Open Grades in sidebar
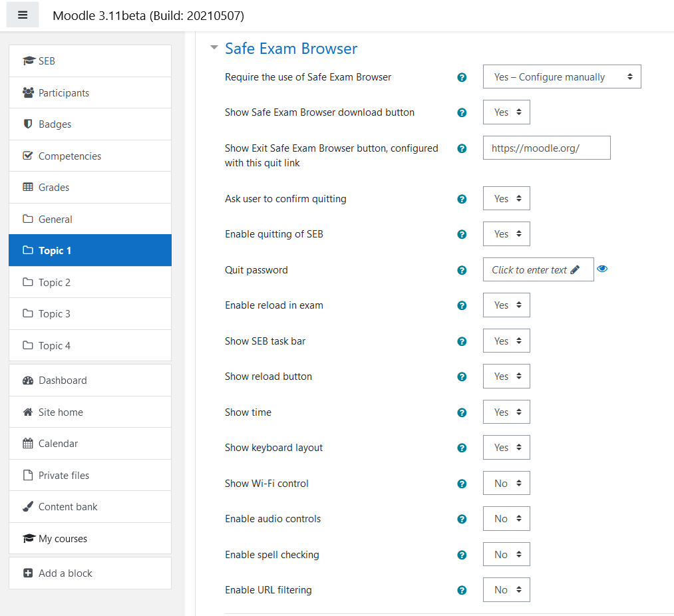This screenshot has height=616, width=674. pos(90,188)
